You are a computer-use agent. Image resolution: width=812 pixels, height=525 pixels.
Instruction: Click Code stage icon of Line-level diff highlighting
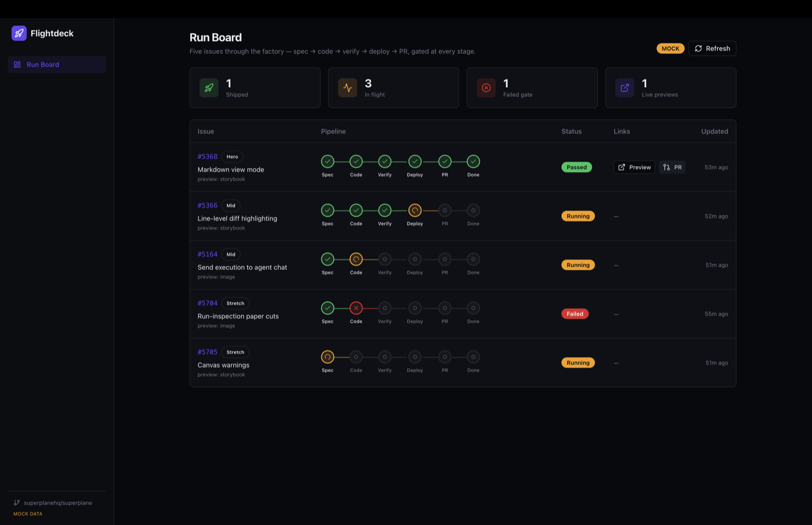356,210
